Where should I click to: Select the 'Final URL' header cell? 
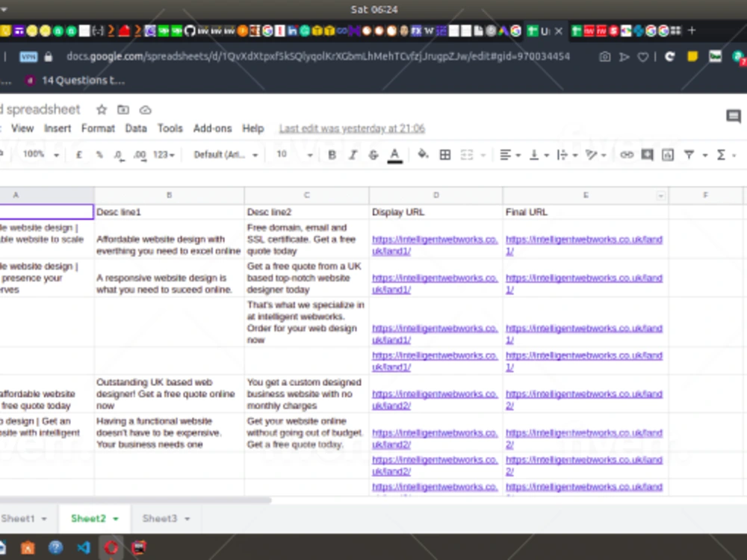(585, 212)
